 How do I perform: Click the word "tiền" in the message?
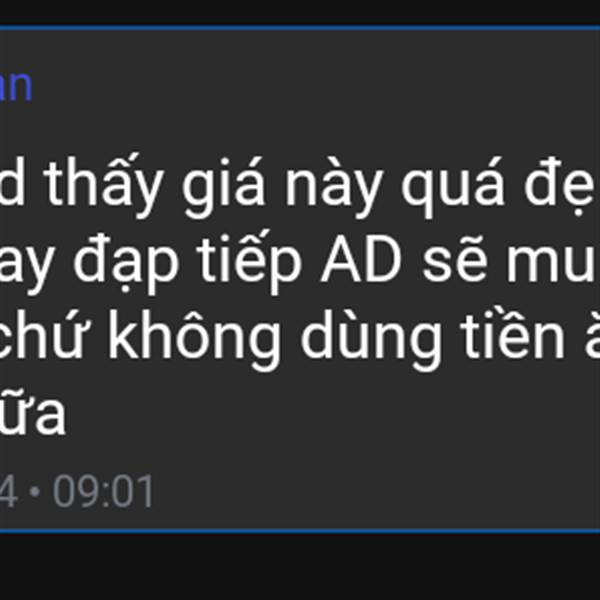(x=513, y=333)
